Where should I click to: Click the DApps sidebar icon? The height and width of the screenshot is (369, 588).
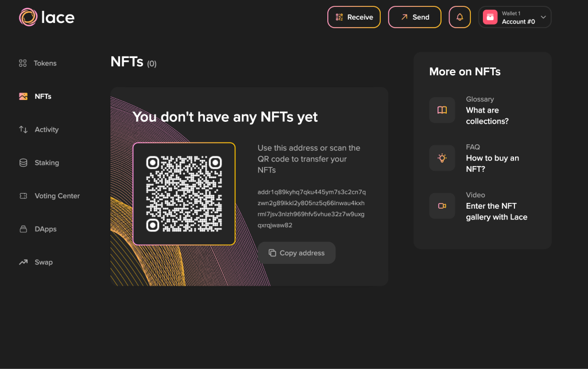click(23, 229)
